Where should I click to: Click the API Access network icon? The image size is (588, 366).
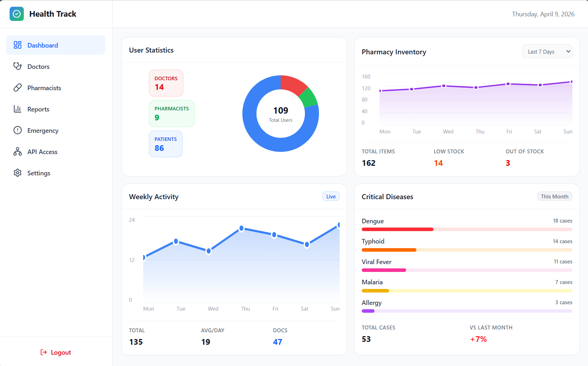pyautogui.click(x=17, y=152)
